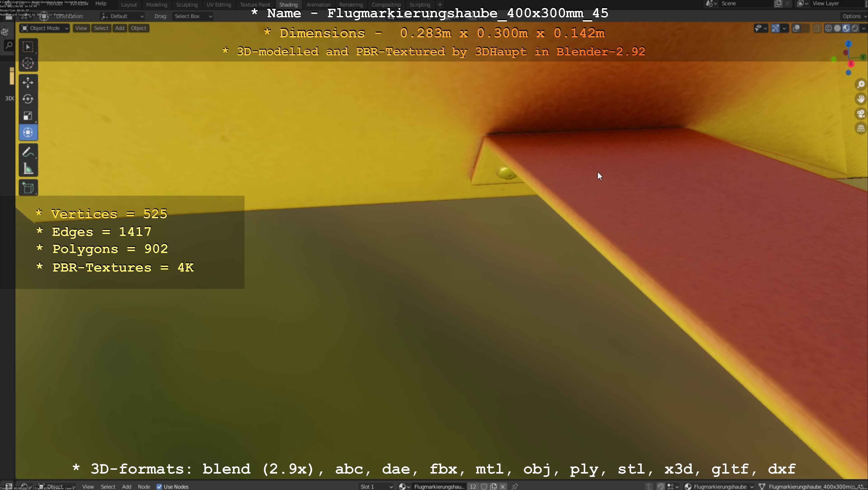Select the Measure tool
The width and height of the screenshot is (868, 490).
coord(28,169)
